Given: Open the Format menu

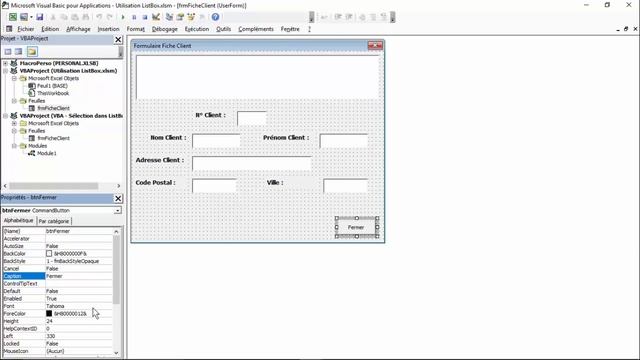Looking at the screenshot, I should click(136, 29).
